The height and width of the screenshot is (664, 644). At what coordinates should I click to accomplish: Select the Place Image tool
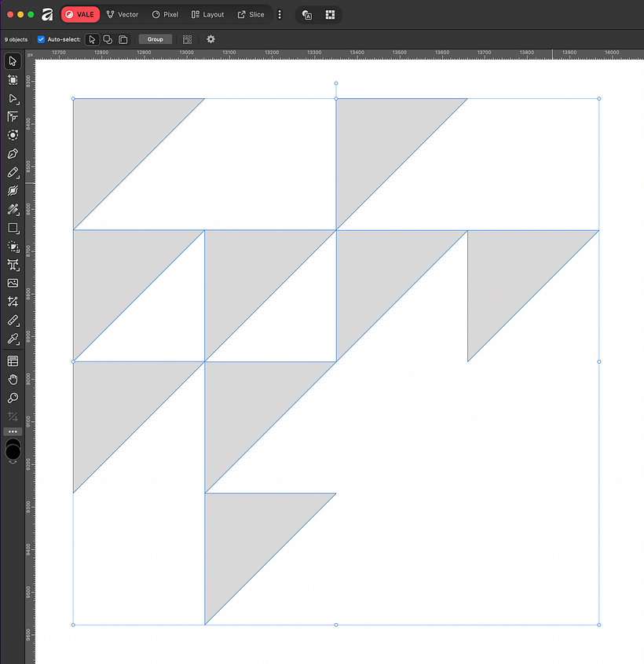pos(13,283)
